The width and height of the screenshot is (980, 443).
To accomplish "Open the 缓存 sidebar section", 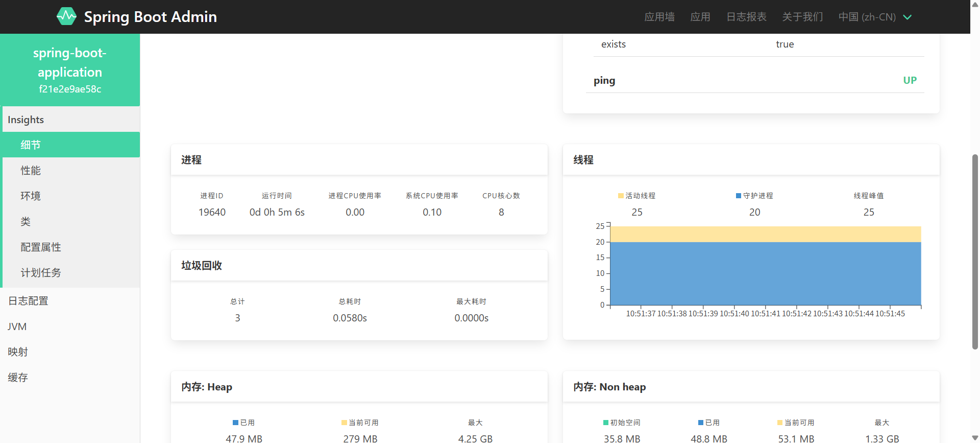I will [x=70, y=378].
